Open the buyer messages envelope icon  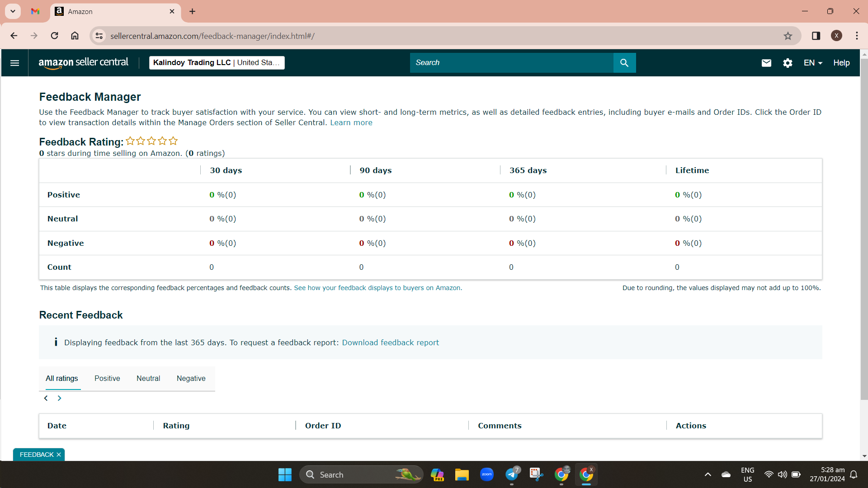pyautogui.click(x=766, y=63)
